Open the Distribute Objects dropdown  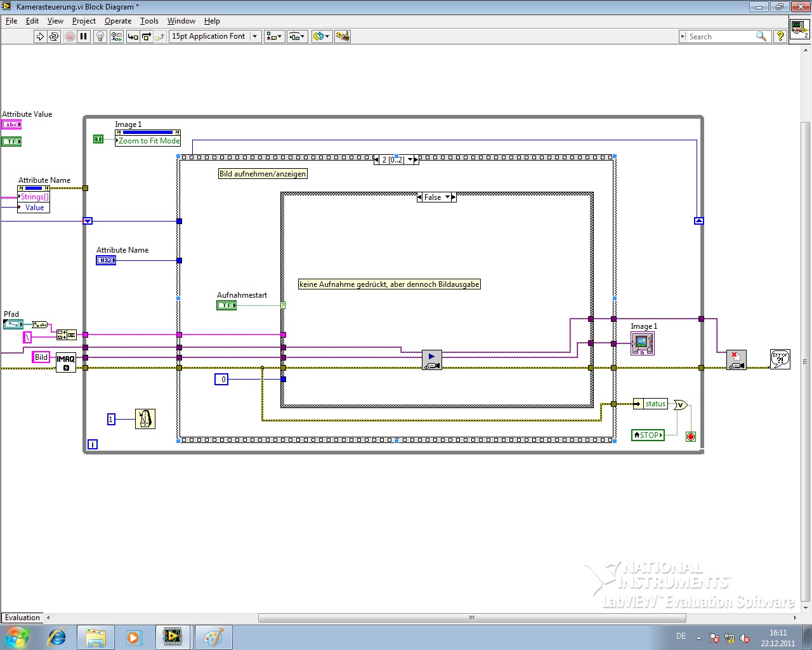pos(297,36)
